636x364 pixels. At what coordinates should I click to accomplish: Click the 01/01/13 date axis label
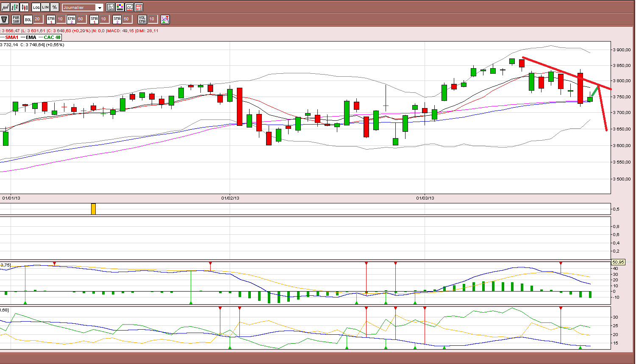pos(11,198)
